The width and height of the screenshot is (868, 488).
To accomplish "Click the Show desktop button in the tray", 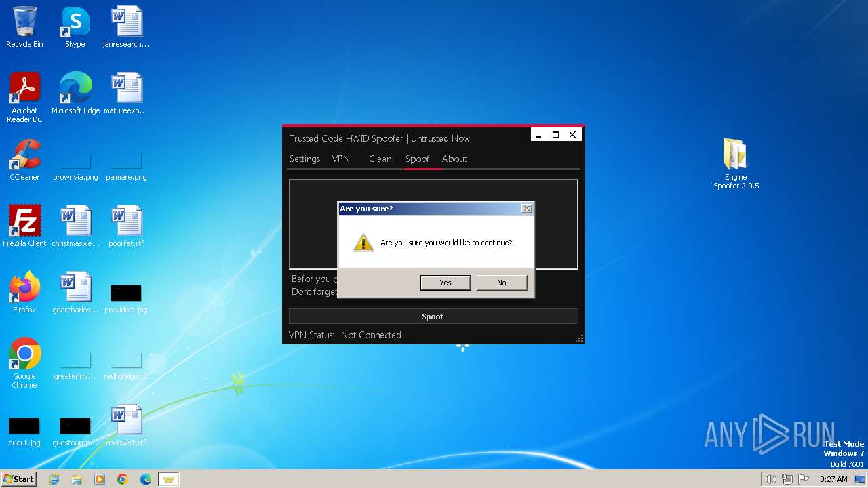I will click(860, 479).
